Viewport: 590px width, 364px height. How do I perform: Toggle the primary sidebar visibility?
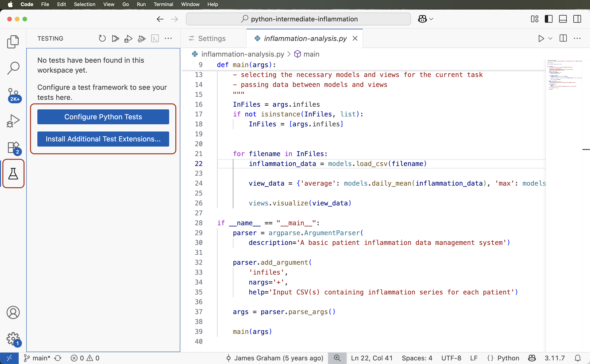548,19
